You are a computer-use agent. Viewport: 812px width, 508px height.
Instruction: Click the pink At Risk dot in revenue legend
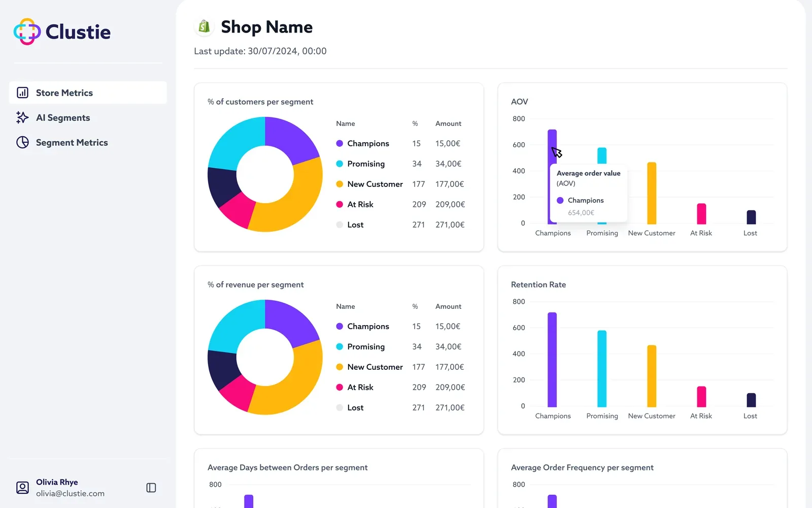[340, 387]
